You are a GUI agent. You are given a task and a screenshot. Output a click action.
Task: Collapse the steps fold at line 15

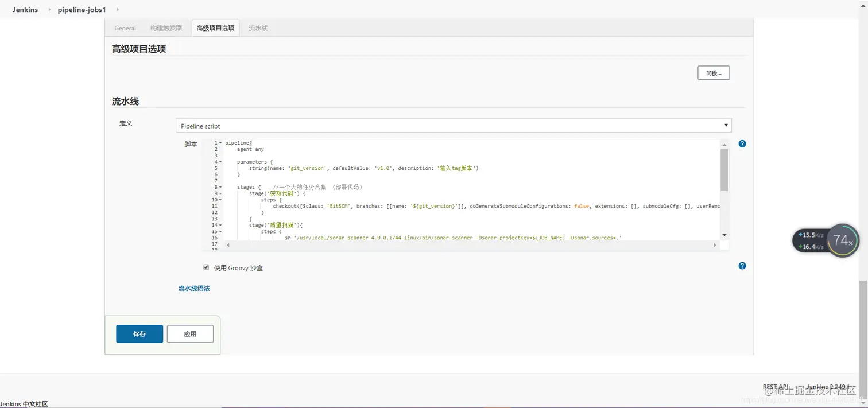[220, 231]
